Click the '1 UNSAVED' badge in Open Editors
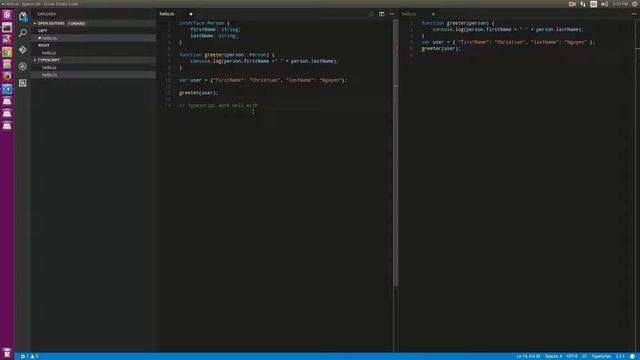640x360 pixels. pyautogui.click(x=76, y=23)
